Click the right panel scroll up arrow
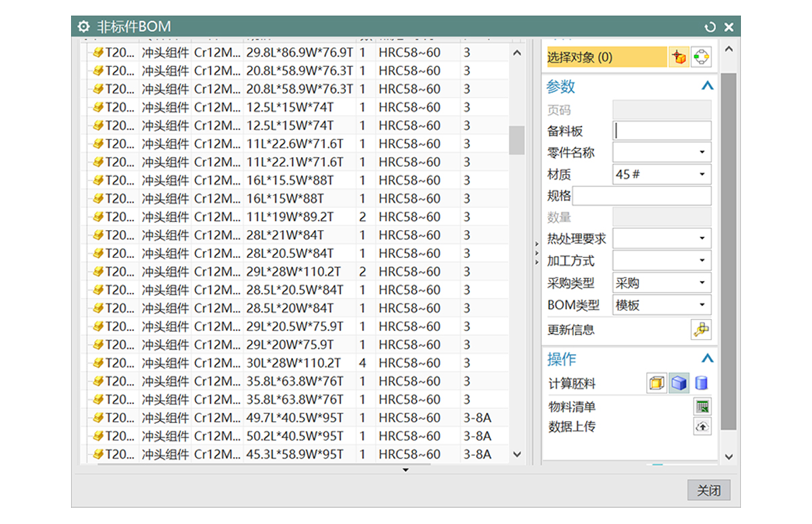 (729, 49)
